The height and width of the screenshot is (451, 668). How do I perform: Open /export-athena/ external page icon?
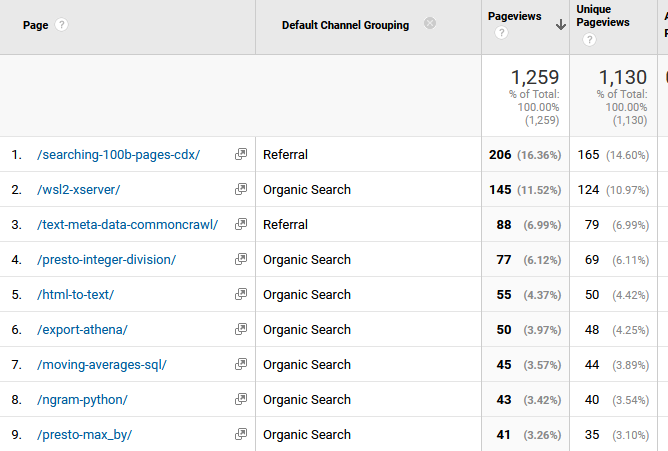[x=240, y=330]
